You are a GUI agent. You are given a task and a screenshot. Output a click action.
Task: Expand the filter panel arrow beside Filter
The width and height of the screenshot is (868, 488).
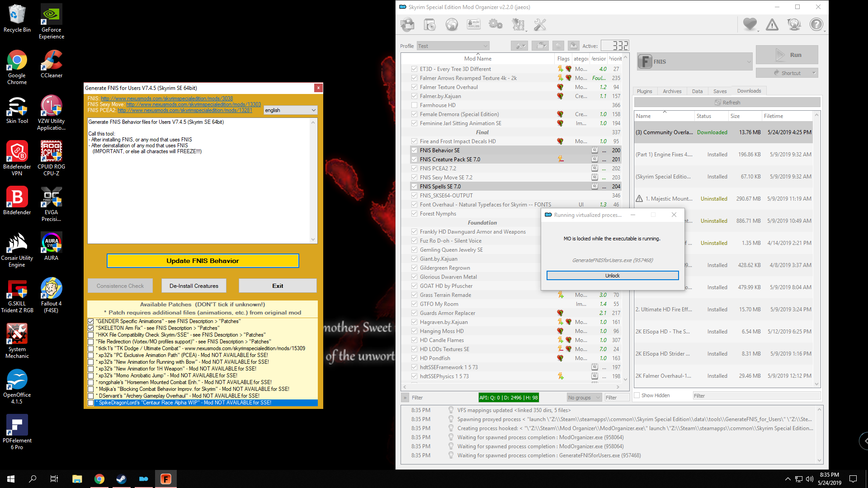point(405,398)
